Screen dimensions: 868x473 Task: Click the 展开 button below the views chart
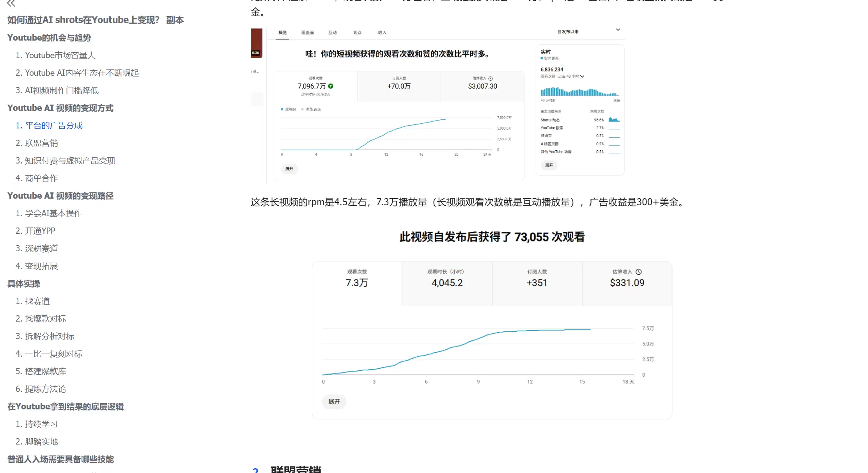pyautogui.click(x=289, y=169)
